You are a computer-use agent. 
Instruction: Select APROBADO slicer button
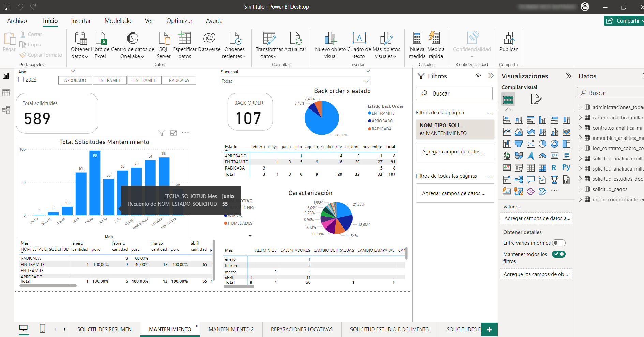click(x=75, y=80)
